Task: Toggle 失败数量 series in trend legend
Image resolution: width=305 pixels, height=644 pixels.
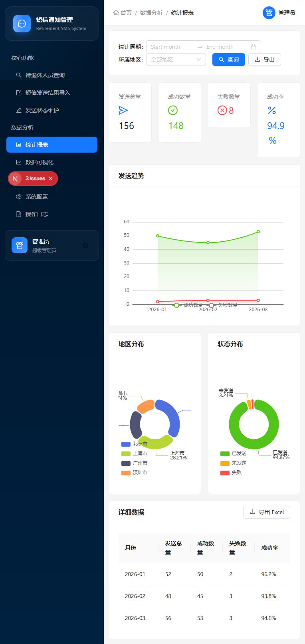Action: point(223,305)
